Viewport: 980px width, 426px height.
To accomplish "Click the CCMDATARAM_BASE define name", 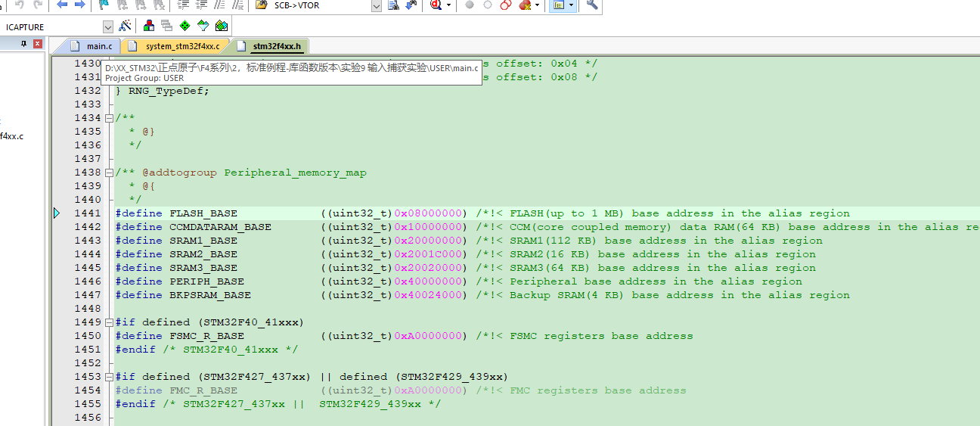I will 220,227.
